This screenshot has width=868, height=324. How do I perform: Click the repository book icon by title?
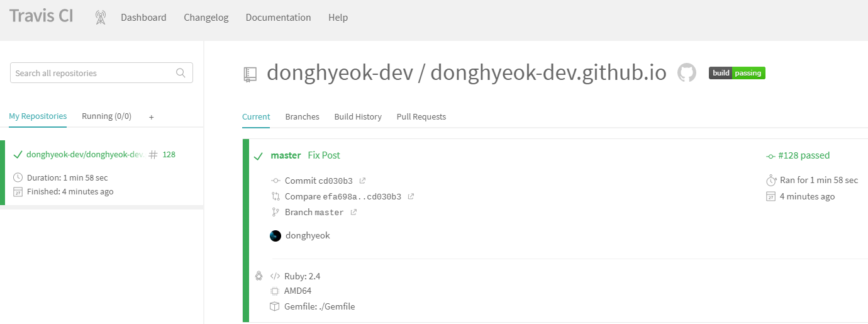pyautogui.click(x=250, y=75)
